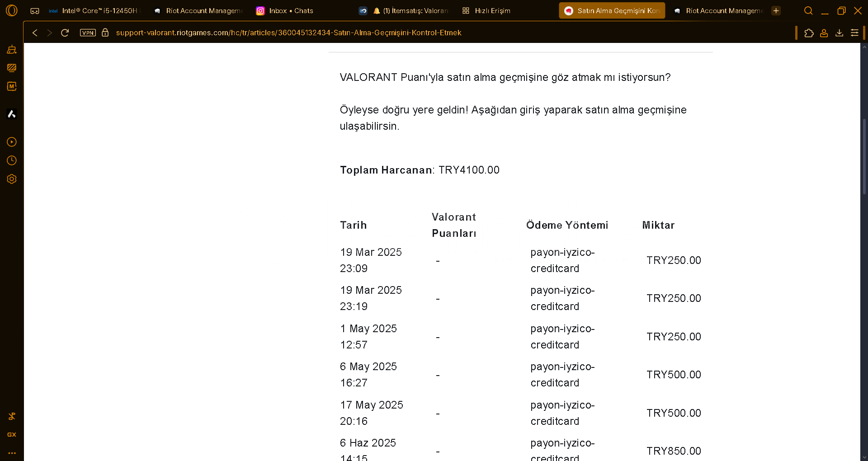View site security via the lock icon
868x461 pixels.
tap(105, 33)
